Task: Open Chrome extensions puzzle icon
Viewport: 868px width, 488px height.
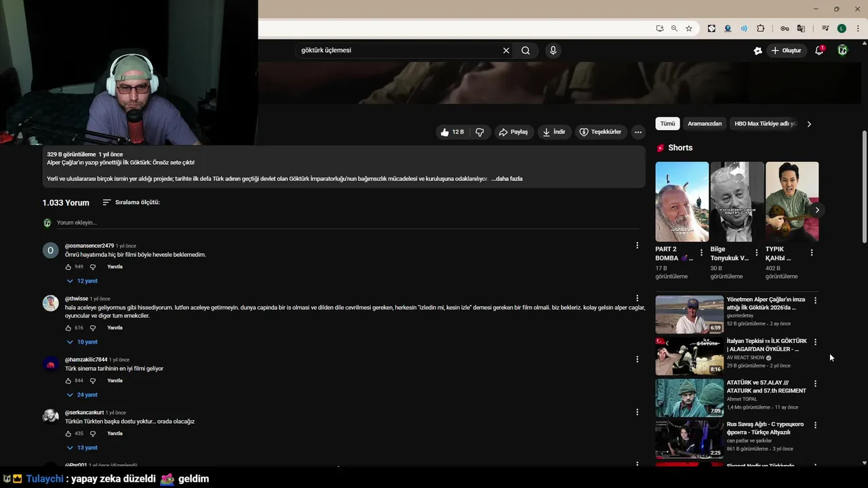Action: [760, 28]
